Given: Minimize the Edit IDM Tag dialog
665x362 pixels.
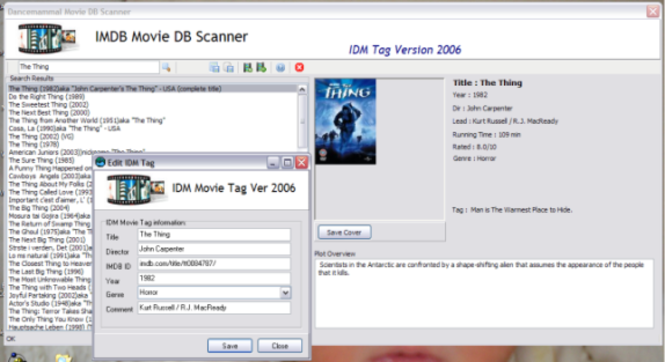Looking at the screenshot, I should [x=273, y=162].
